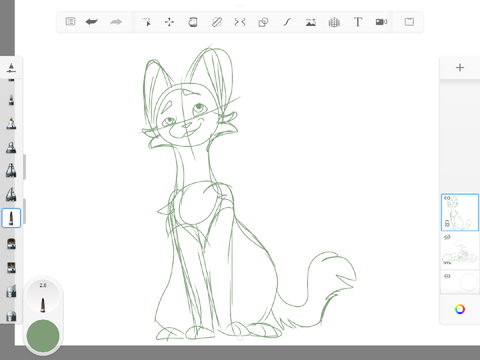Toggle visibility of the top cat layer
The height and width of the screenshot is (360, 480).
pos(447,198)
